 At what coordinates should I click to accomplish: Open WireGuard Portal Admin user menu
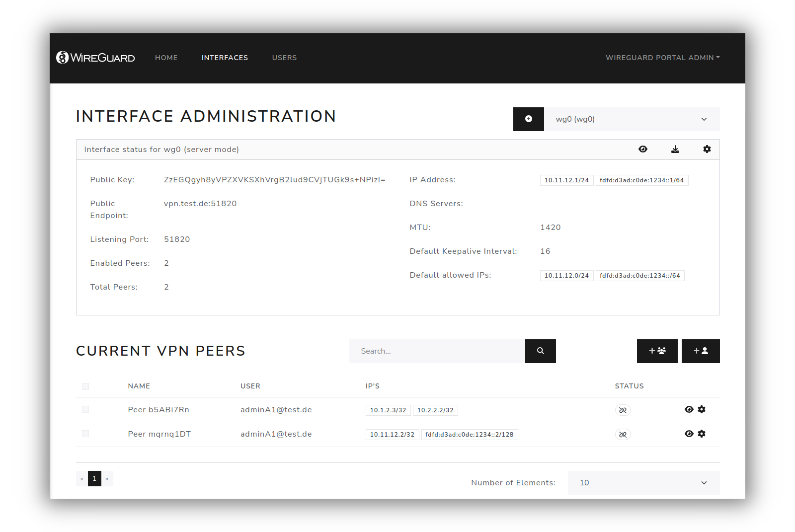(662, 58)
